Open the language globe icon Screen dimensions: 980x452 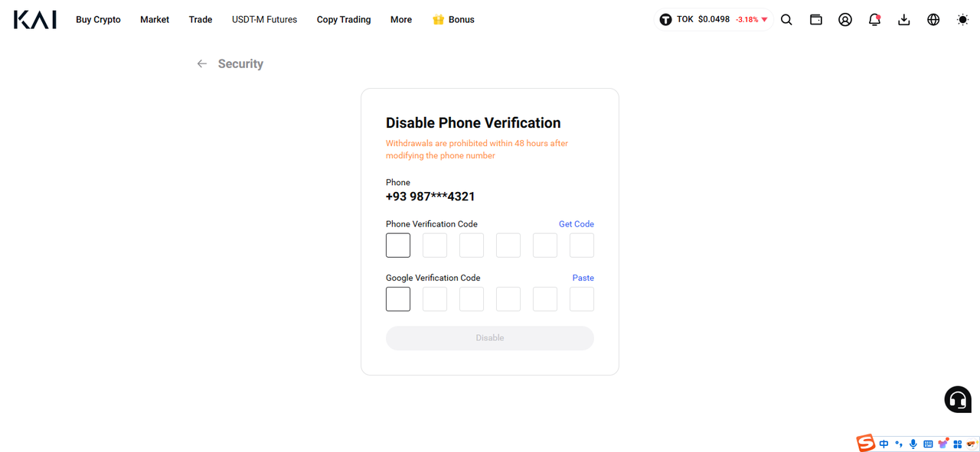pyautogui.click(x=933, y=20)
